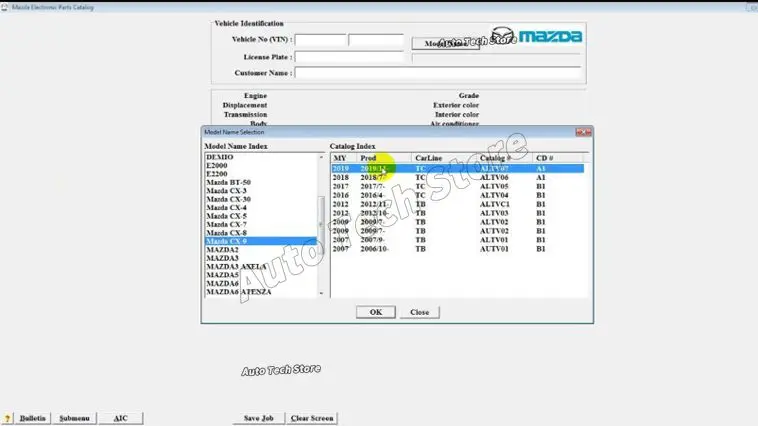Select MAZDA6 ATENZA model
758x426 pixels.
coord(238,292)
